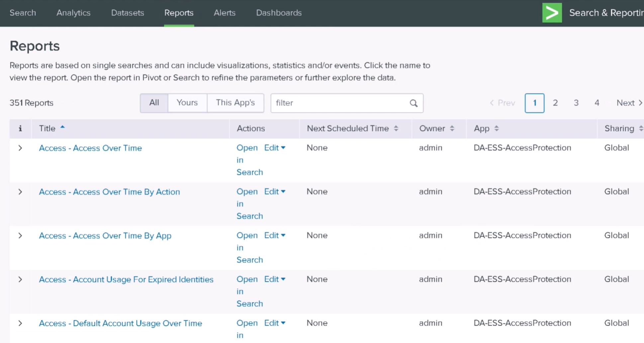644x343 pixels.
Task: Open Access - Access Over Time By Action report
Action: coord(110,192)
